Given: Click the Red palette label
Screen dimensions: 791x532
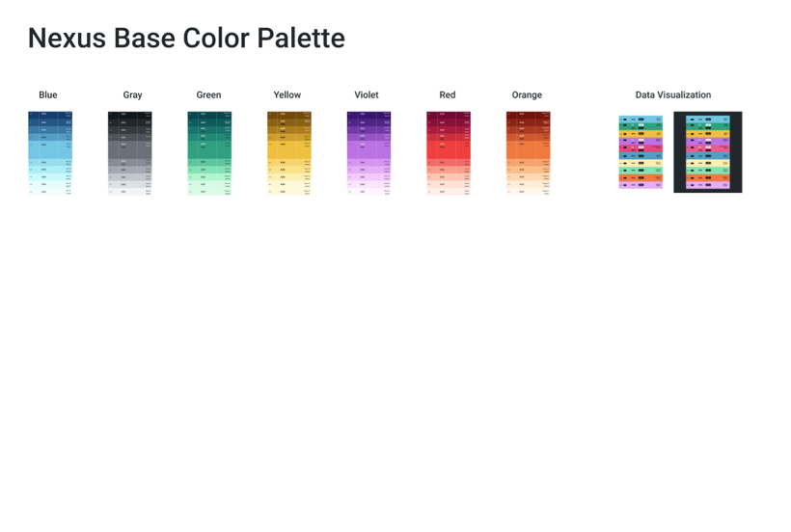Looking at the screenshot, I should [448, 95].
